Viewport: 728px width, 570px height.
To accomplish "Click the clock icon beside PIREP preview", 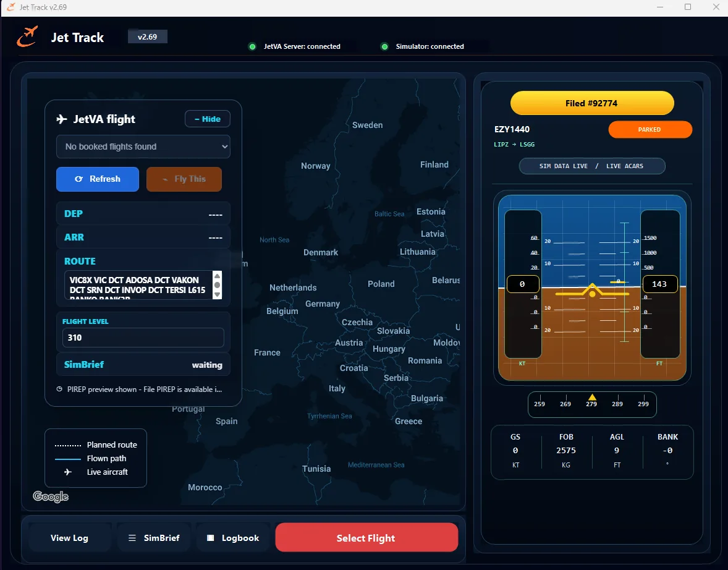I will coord(59,389).
